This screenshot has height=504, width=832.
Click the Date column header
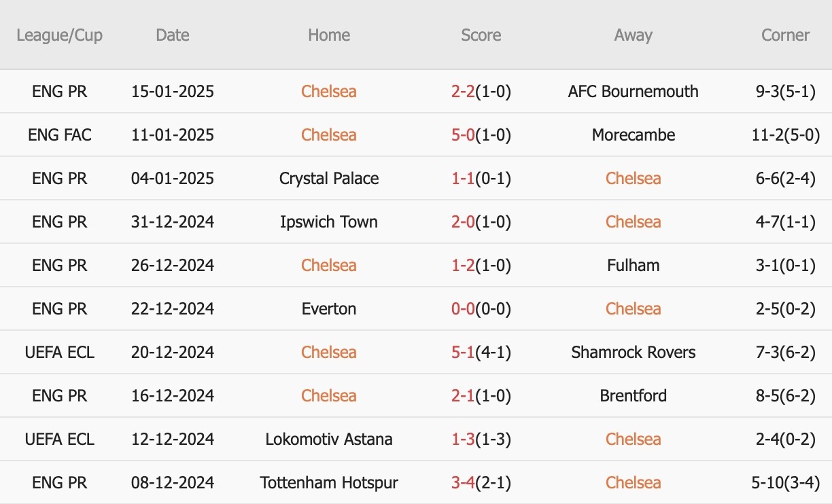click(173, 35)
